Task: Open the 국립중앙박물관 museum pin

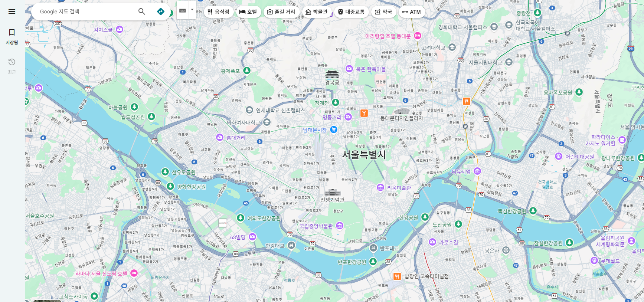Action: [x=340, y=226]
